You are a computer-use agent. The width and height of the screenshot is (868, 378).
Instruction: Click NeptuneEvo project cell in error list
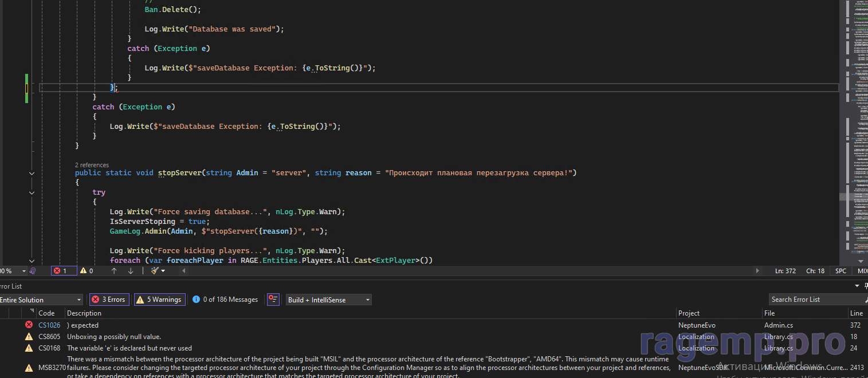point(697,325)
